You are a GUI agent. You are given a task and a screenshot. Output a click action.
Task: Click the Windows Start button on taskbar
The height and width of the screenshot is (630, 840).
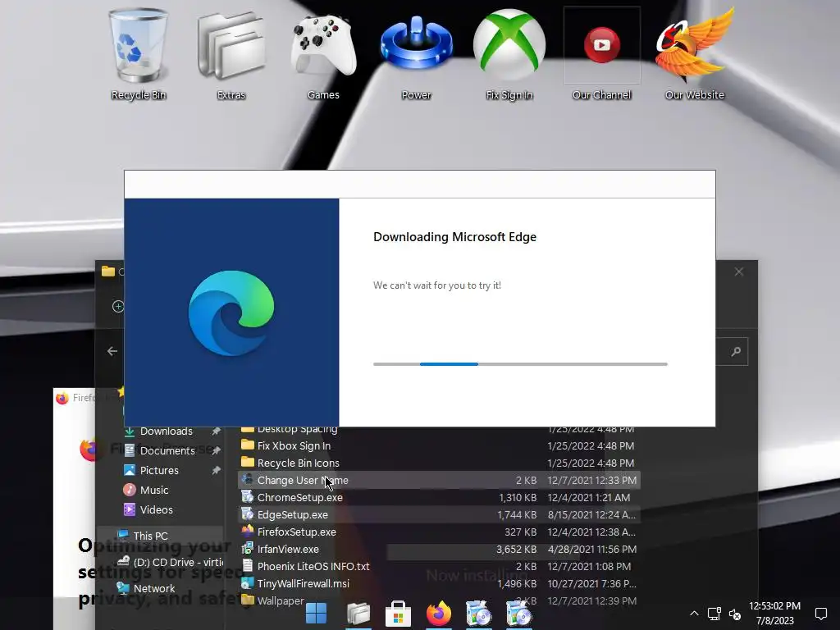(316, 614)
